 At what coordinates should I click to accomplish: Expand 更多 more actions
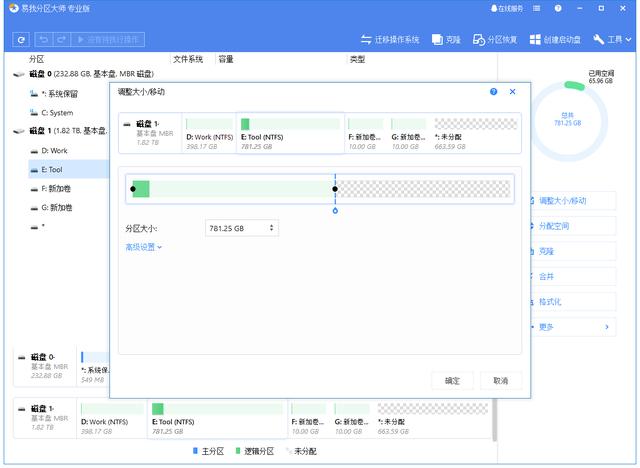(x=573, y=327)
